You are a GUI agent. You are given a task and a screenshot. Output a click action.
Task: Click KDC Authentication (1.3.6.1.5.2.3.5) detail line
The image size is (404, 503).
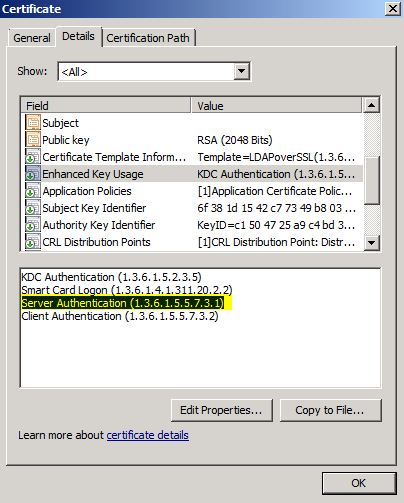[111, 277]
